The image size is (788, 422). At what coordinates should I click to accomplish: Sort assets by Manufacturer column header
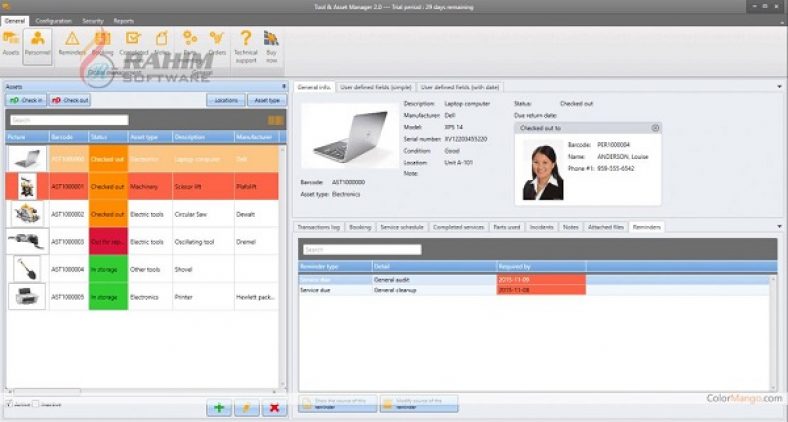point(257,137)
